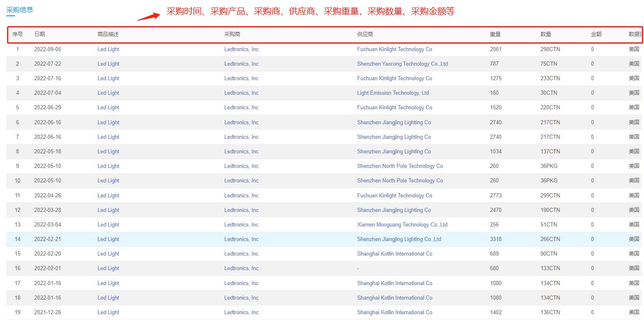
Task: Click the Led Light link in row 1
Action: pos(108,49)
